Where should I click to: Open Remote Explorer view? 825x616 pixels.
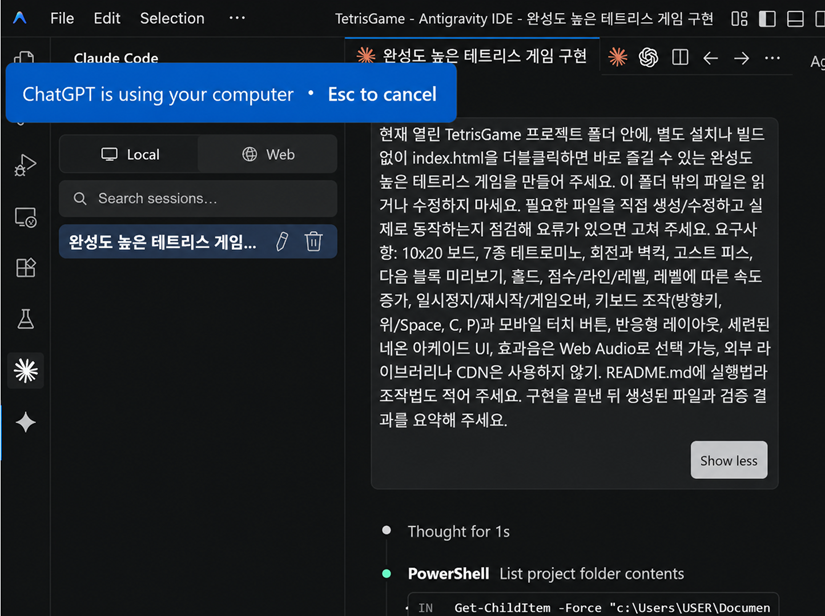25,217
